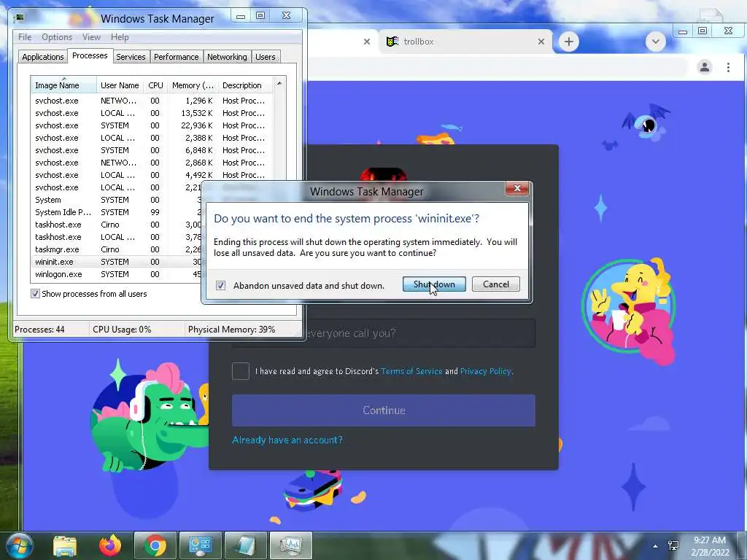This screenshot has height=560, width=747.
Task: Select the wininit.exe process row
Action: tap(117, 262)
